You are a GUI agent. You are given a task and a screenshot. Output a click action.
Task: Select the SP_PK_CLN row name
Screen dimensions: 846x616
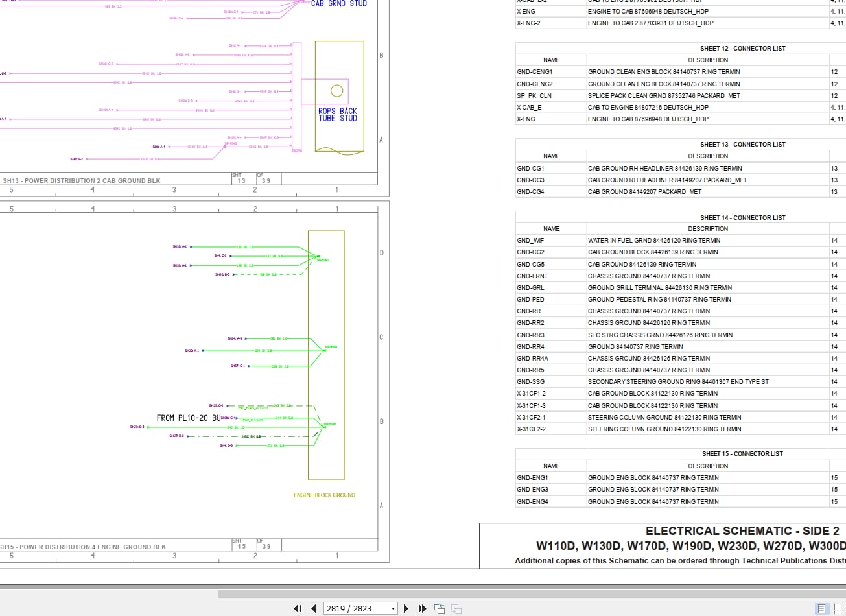pos(534,95)
